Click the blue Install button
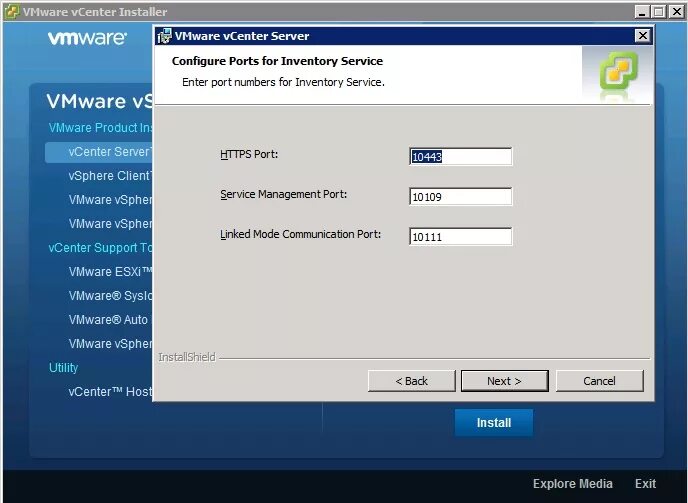 click(x=494, y=423)
